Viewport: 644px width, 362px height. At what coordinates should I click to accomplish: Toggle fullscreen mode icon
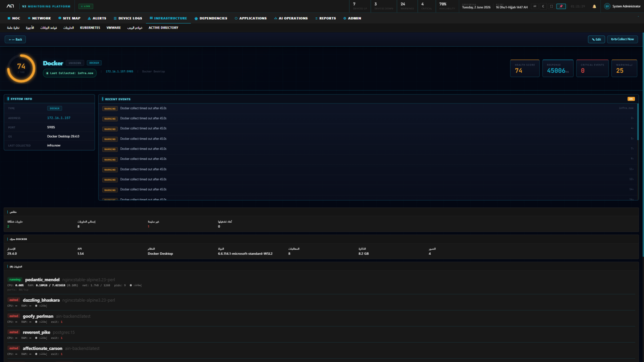click(x=551, y=6)
